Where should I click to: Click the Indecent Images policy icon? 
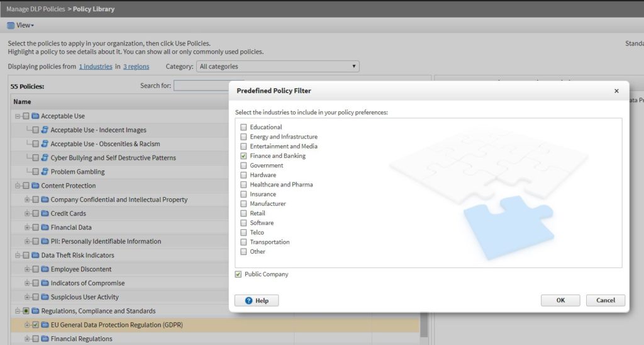45,130
